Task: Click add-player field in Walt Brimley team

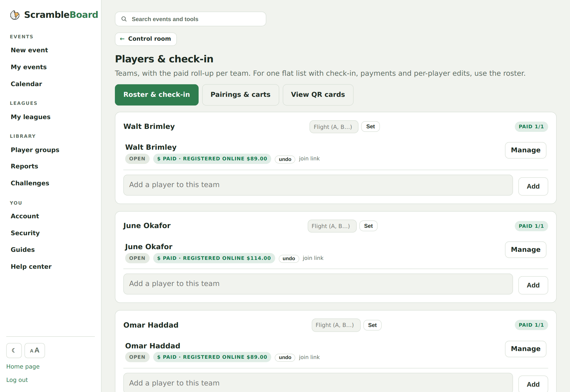Action: 318,185
